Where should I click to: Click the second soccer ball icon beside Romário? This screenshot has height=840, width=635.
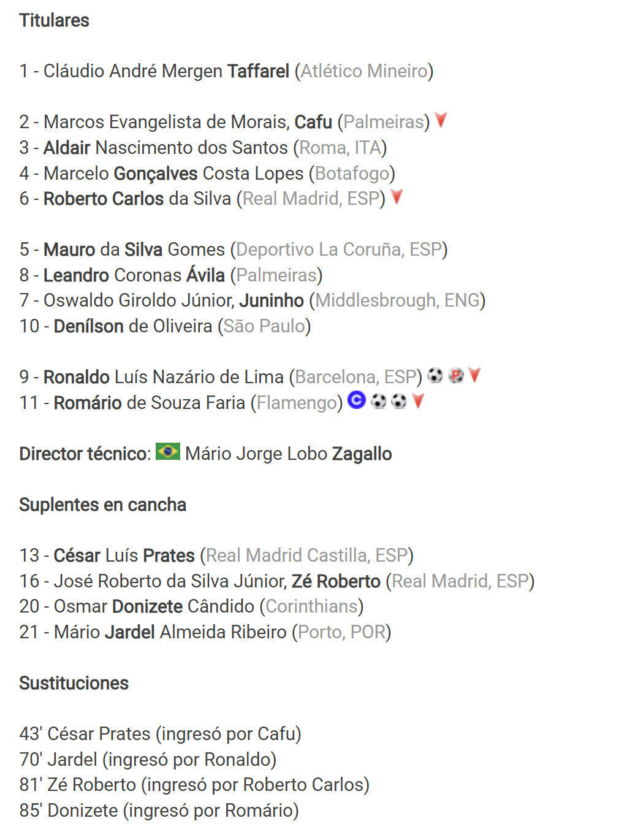[399, 401]
